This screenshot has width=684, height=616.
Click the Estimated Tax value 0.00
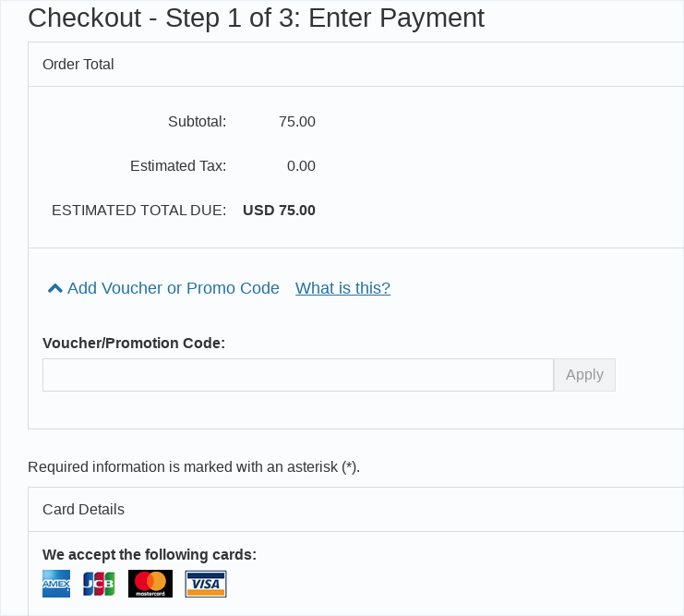[x=301, y=166]
